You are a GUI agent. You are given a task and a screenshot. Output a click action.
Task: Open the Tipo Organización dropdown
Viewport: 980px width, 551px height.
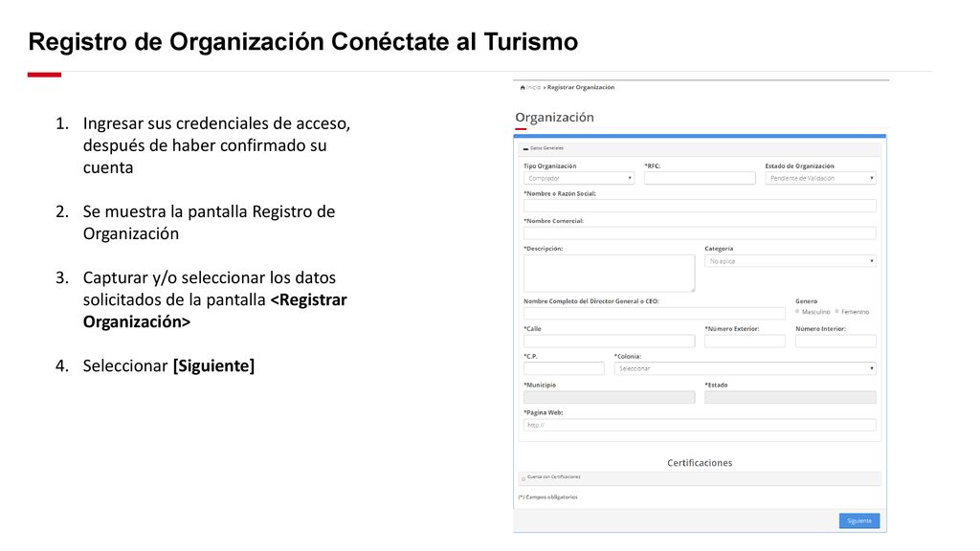point(579,178)
